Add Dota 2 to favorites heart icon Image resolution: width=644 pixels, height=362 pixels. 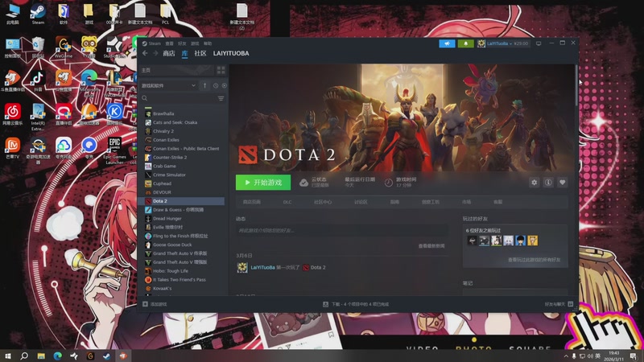[x=562, y=183]
